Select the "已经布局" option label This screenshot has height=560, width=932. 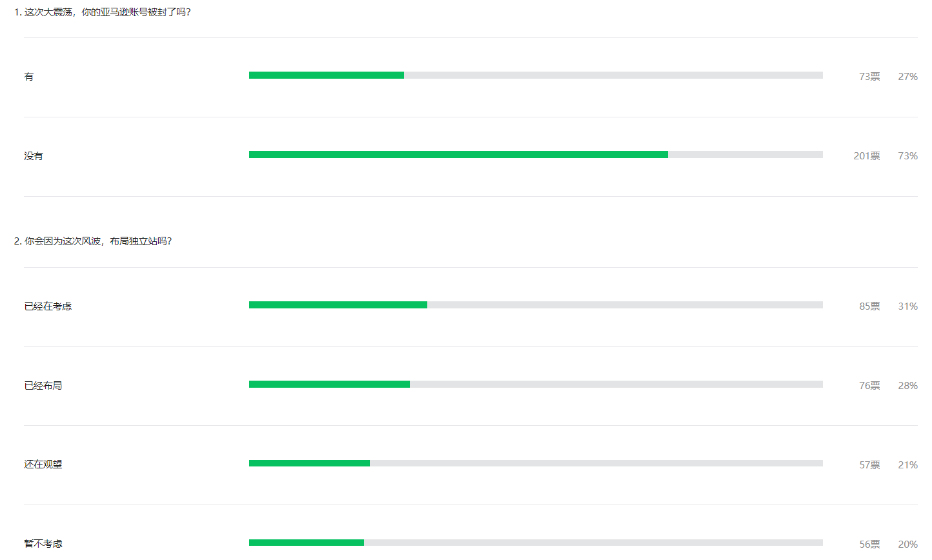(43, 386)
